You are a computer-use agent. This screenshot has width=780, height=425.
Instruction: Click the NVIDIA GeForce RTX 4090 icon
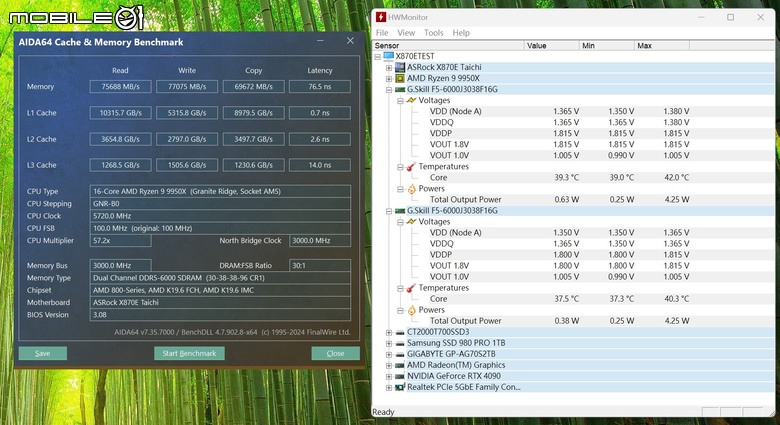point(400,376)
